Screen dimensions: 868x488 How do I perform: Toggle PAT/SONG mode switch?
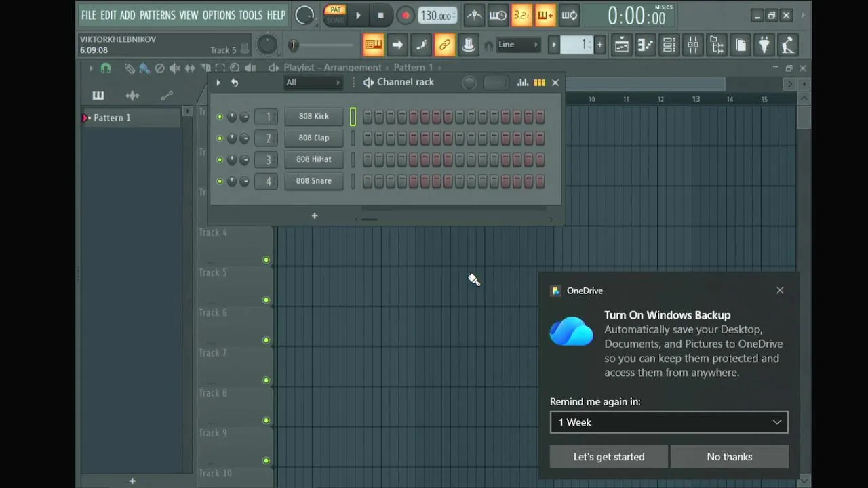(335, 15)
